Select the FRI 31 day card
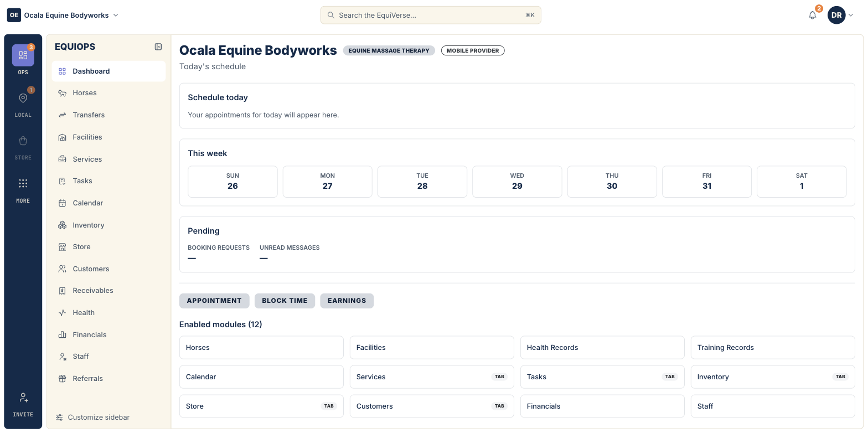 pyautogui.click(x=707, y=182)
